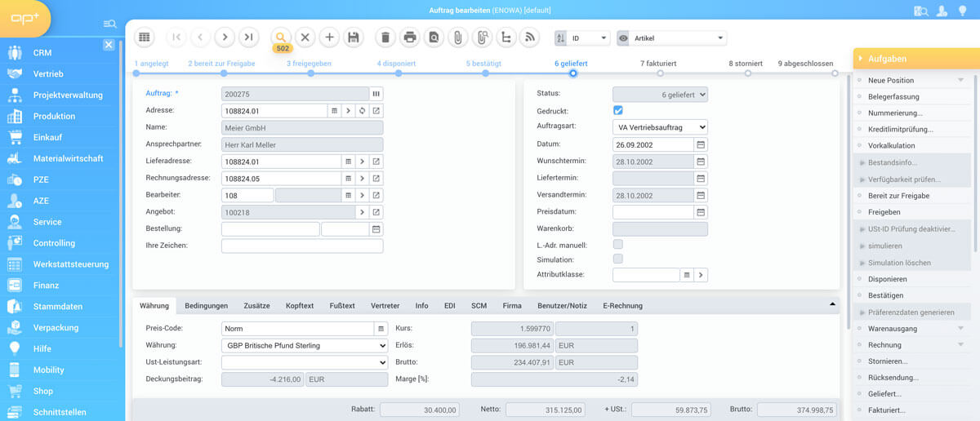Viewport: 980px width, 421px height.
Task: Click the save (floppy disk) toolbar icon
Action: tap(353, 37)
